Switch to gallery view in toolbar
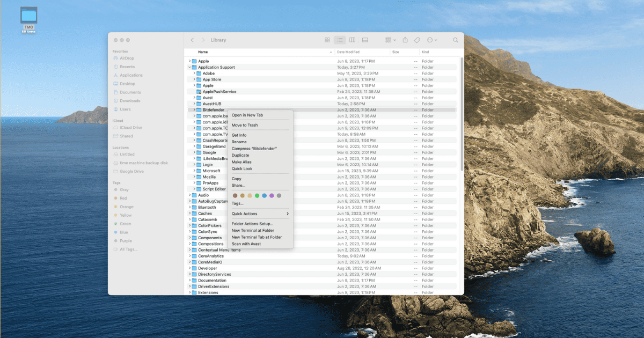This screenshot has width=644, height=338. click(365, 40)
